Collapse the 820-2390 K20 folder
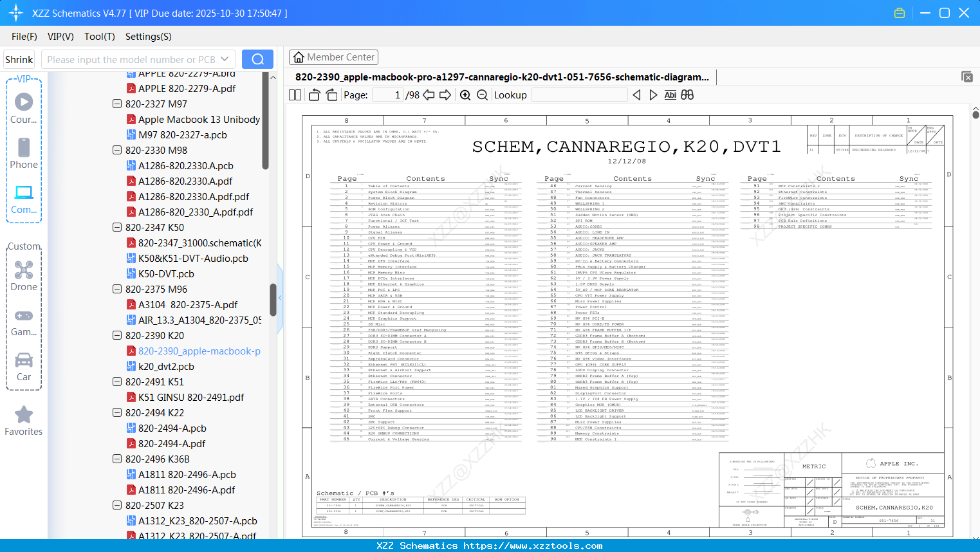Image resolution: width=980 pixels, height=552 pixels. (x=117, y=335)
